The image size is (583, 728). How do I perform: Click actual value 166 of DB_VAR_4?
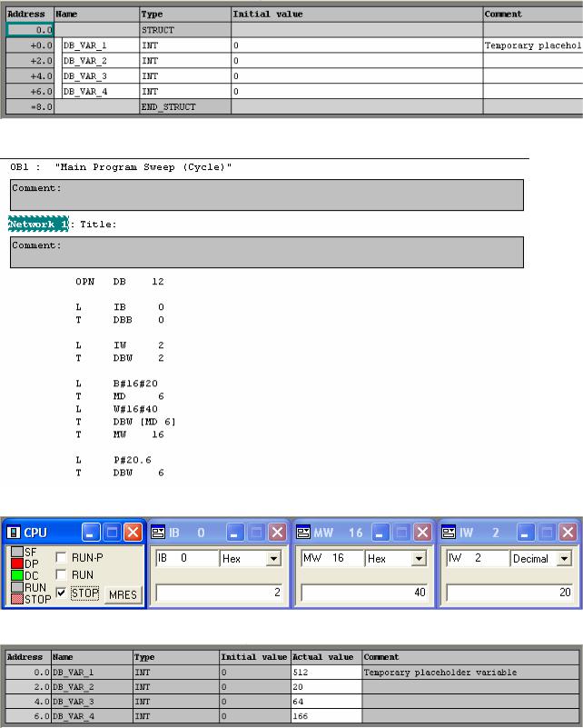327,716
